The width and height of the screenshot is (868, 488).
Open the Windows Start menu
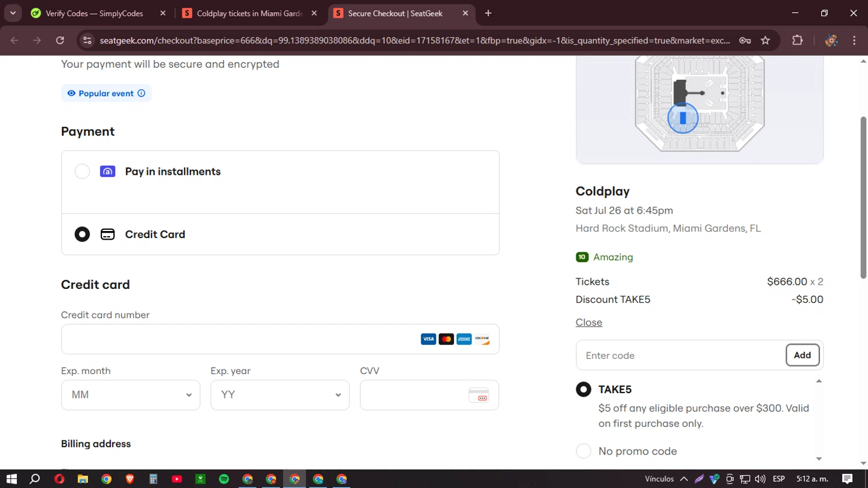point(12,479)
